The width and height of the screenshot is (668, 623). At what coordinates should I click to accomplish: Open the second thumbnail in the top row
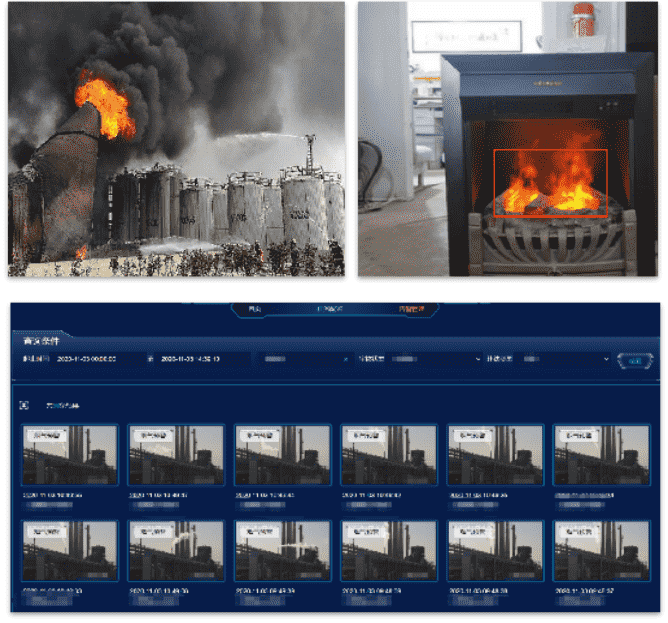176,457
